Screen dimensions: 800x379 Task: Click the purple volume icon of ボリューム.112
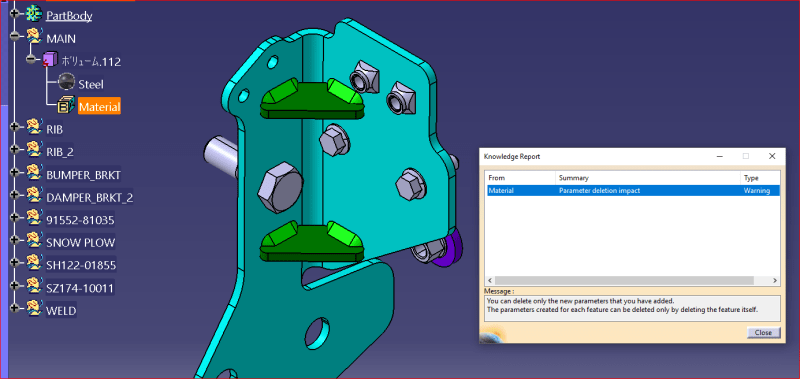(49, 61)
